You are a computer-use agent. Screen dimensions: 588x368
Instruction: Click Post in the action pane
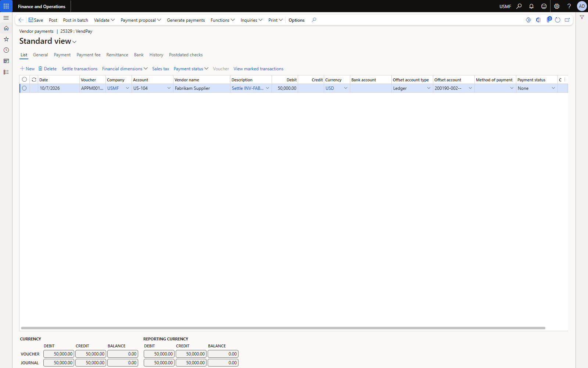coord(53,20)
